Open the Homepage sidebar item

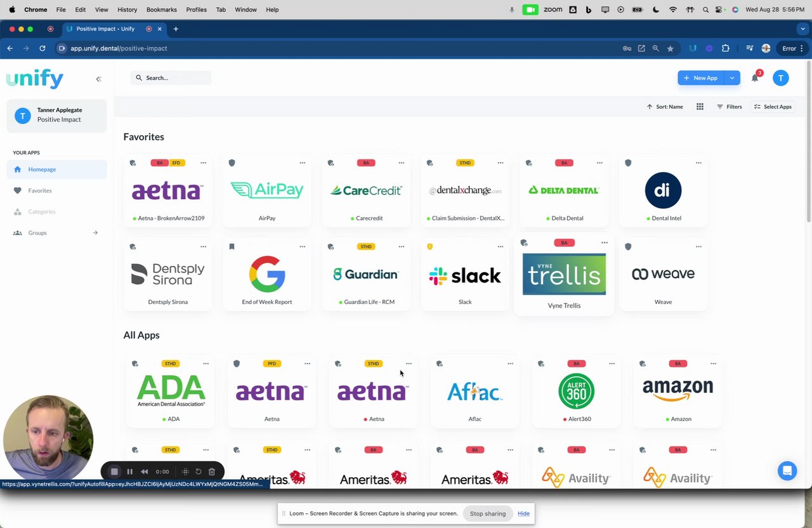click(56, 169)
